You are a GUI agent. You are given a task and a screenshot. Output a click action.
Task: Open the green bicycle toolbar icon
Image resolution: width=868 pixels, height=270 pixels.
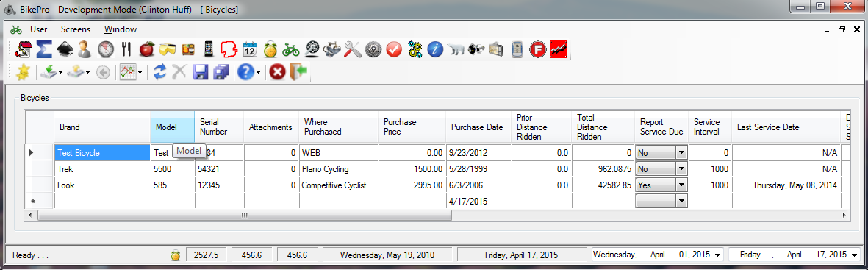(290, 50)
